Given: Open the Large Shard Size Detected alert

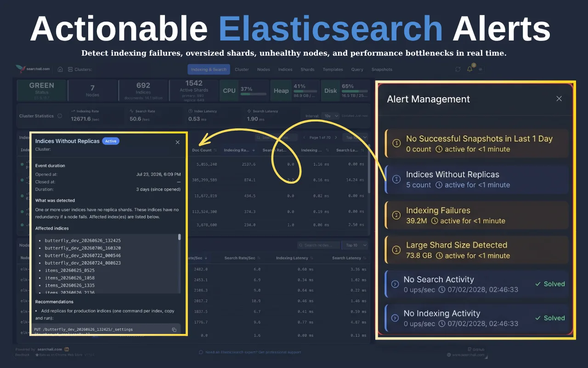Looking at the screenshot, I should point(477,250).
